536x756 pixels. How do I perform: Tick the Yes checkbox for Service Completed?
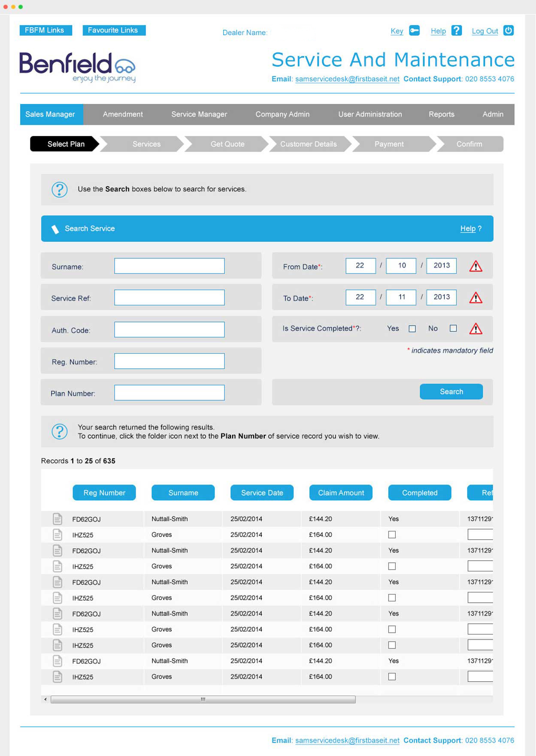pos(412,329)
